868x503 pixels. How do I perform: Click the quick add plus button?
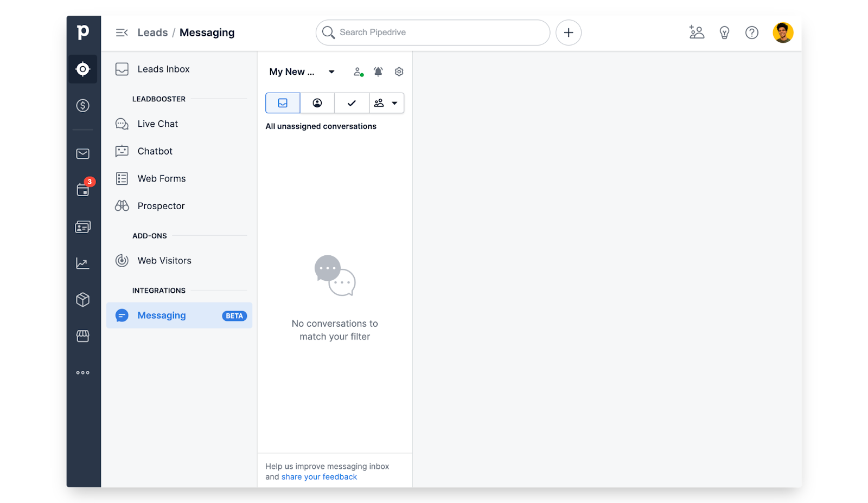pyautogui.click(x=568, y=33)
